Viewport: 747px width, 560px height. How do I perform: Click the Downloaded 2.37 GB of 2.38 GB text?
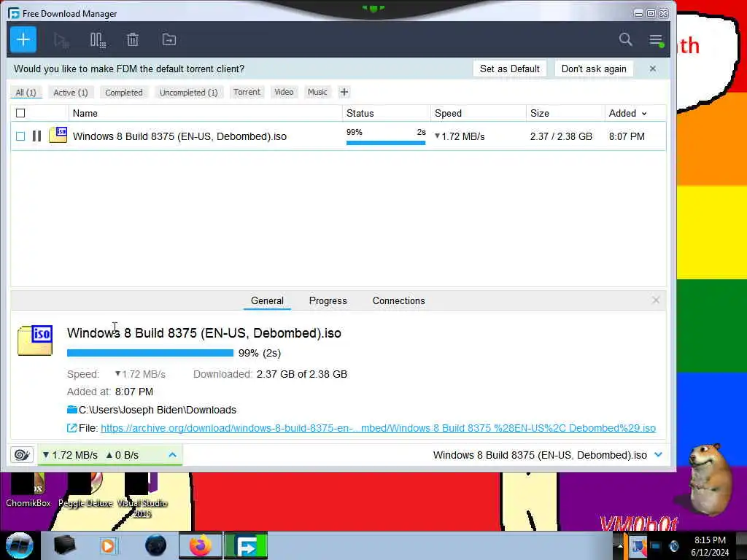[x=270, y=374]
